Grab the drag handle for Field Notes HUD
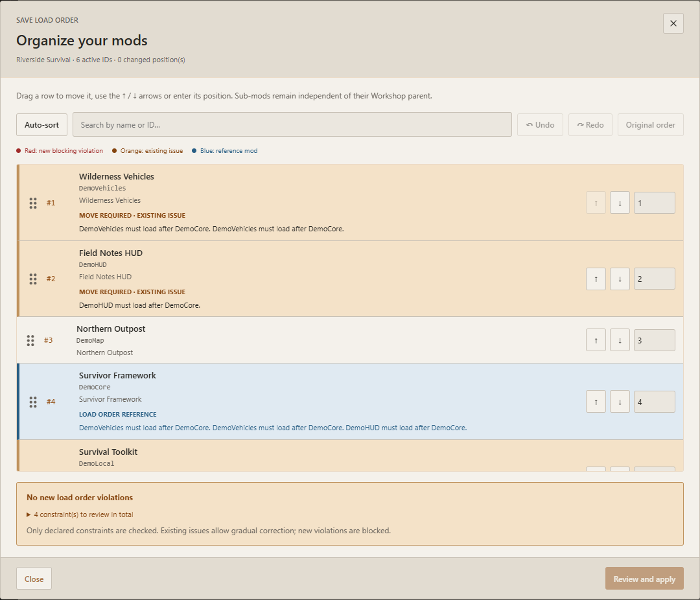Image resolution: width=700 pixels, height=600 pixels. 33,279
